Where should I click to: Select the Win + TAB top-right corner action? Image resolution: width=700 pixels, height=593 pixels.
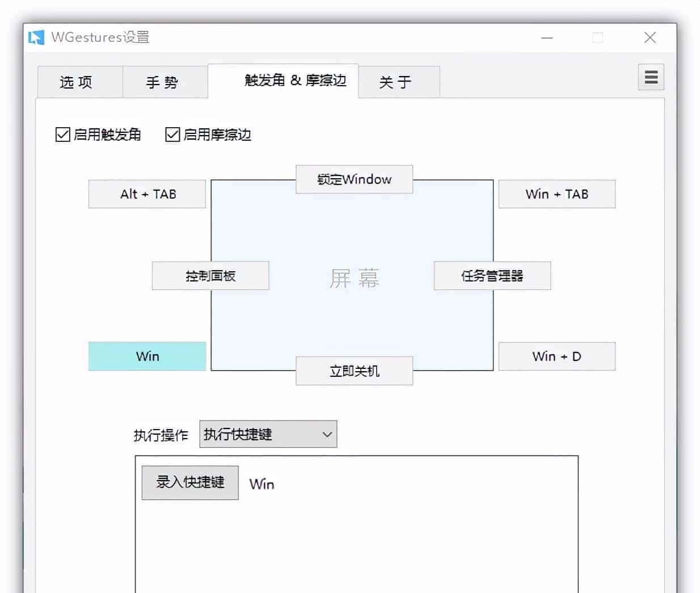(x=556, y=194)
